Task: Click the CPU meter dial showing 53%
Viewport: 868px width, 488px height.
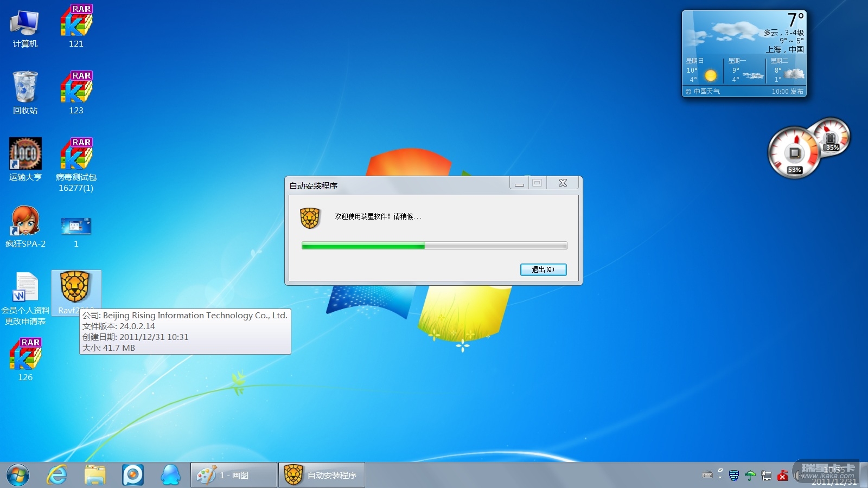Action: click(x=794, y=153)
